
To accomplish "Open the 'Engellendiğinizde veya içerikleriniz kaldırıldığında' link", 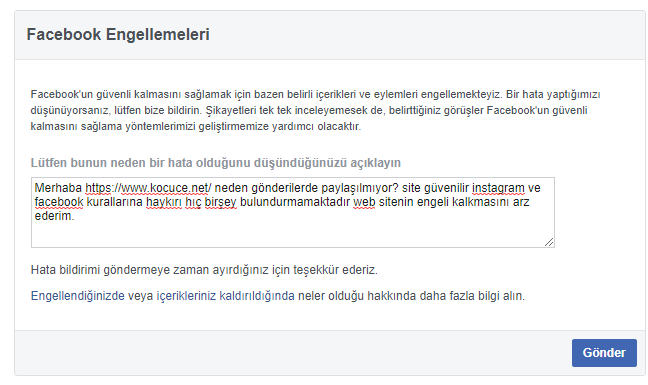I will click(x=163, y=296).
